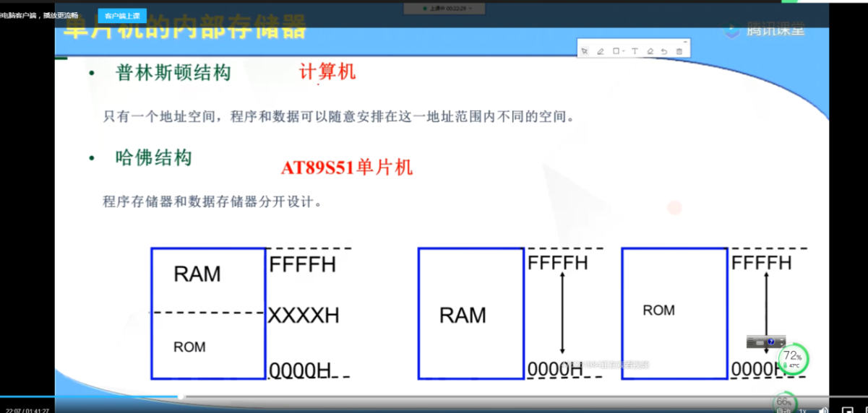Click the 哈佛结构 heading
Screen dimensions: 868x413
pyautogui.click(x=154, y=157)
